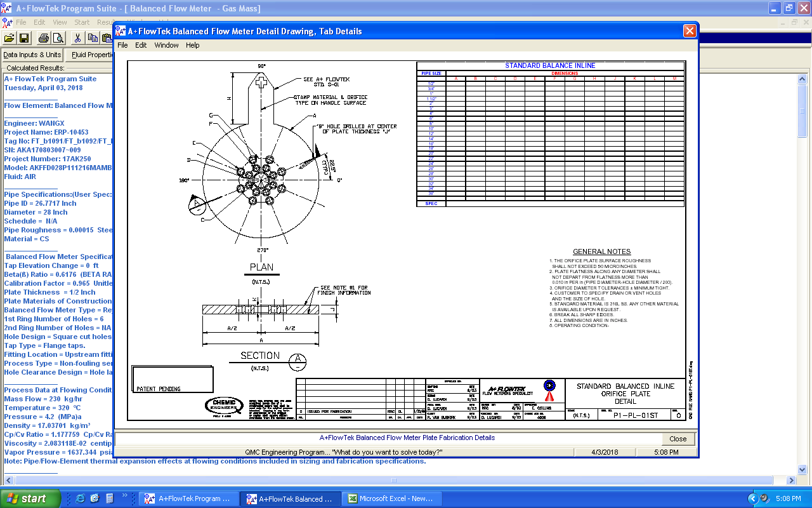Open Print Preview from the toolbar
The width and height of the screenshot is (812, 508).
point(58,38)
